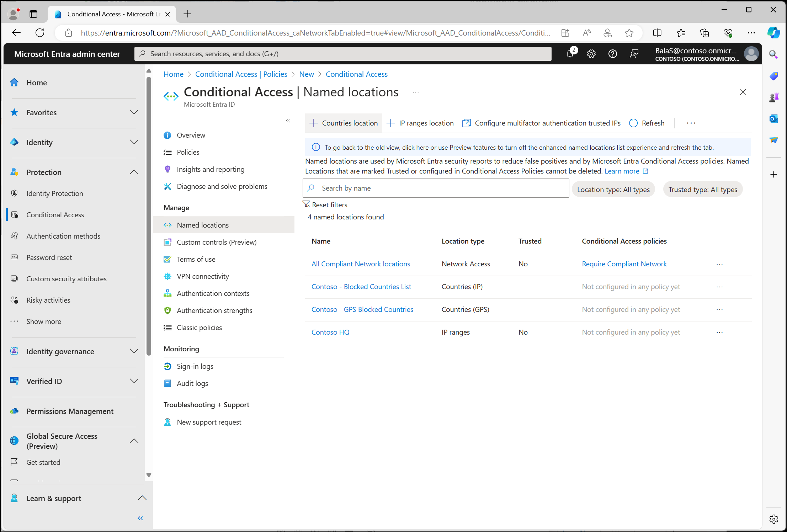The width and height of the screenshot is (787, 532).
Task: Click the Refresh icon in toolbar
Action: 633,123
